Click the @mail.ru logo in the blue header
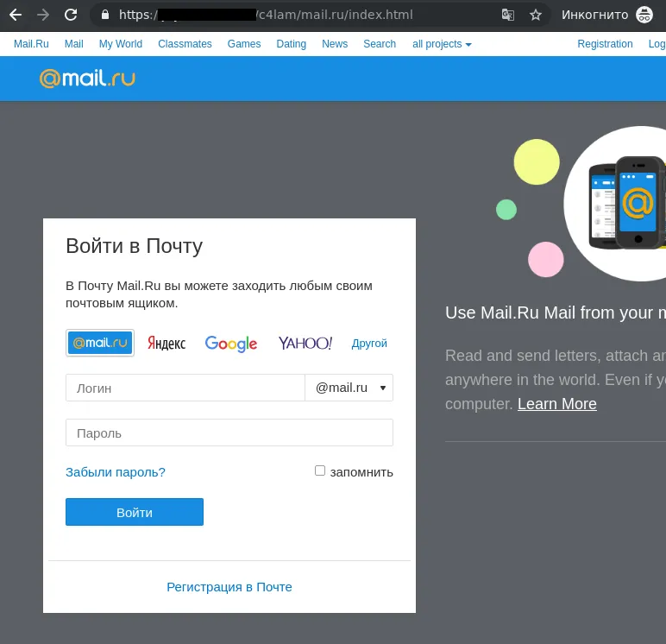This screenshot has width=666, height=644. point(87,79)
